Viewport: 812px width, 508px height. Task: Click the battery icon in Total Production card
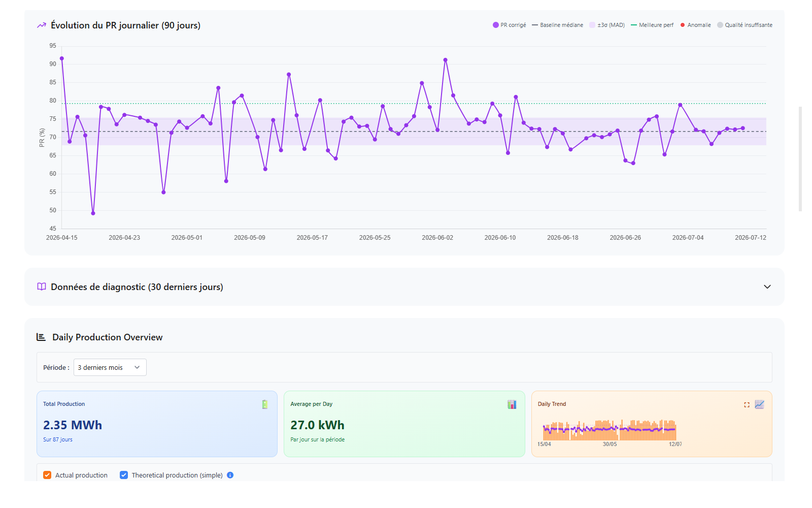265,404
